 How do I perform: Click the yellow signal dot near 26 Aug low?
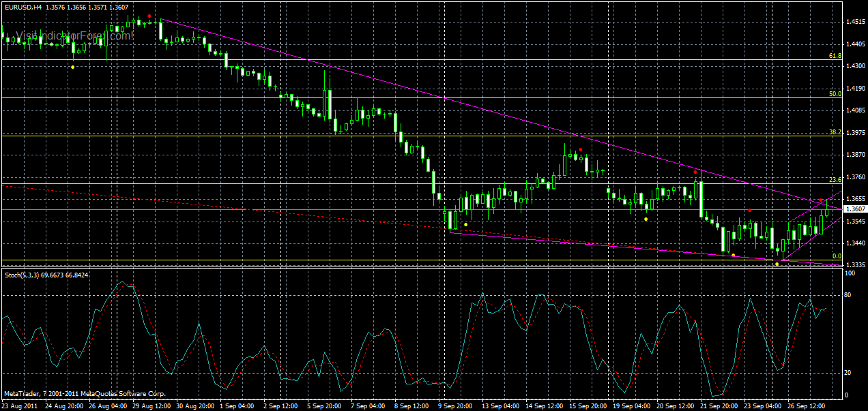click(x=72, y=67)
